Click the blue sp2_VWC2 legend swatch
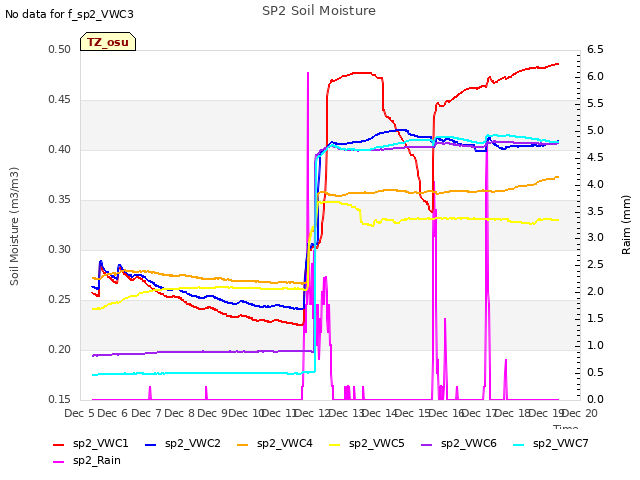 click(x=151, y=444)
